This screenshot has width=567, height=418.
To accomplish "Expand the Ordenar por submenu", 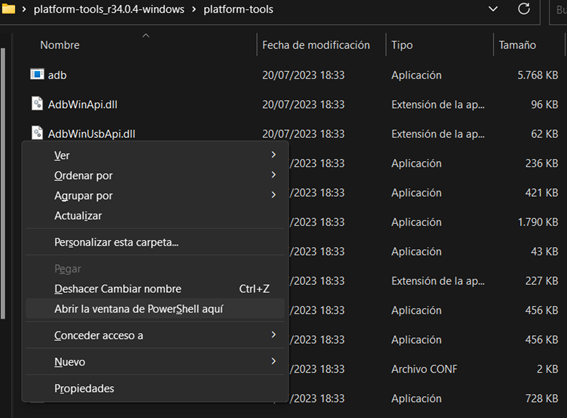I will pos(155,175).
